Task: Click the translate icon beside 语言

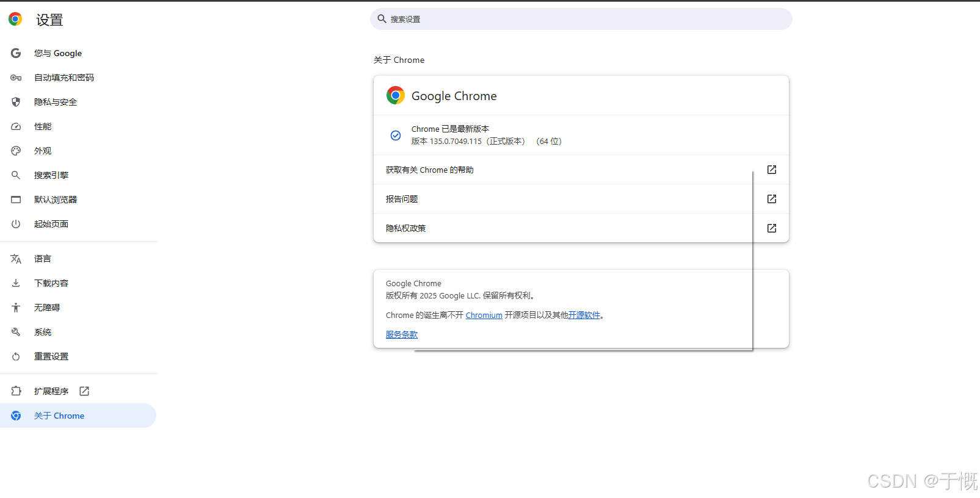Action: pos(16,259)
